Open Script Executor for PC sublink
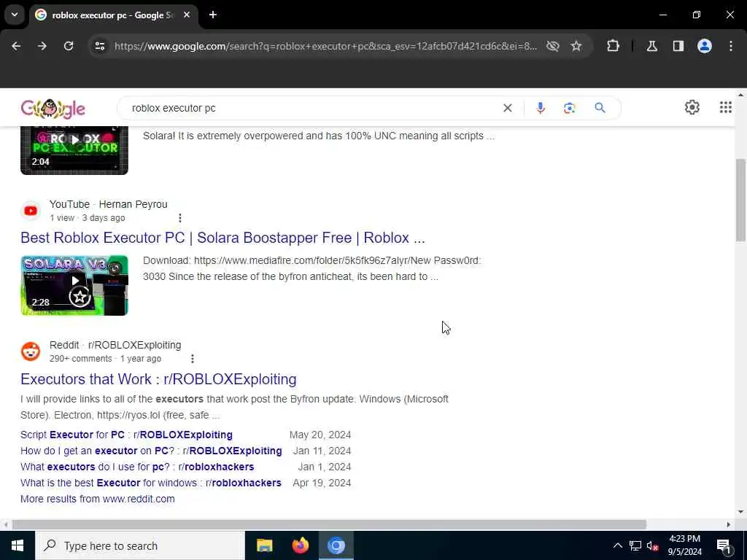This screenshot has height=560, width=747. 126,435
